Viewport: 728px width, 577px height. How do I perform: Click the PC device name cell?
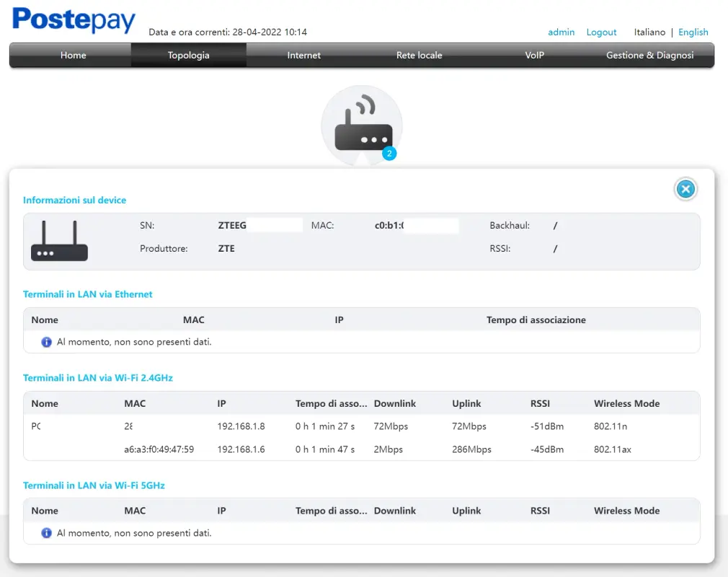click(36, 426)
